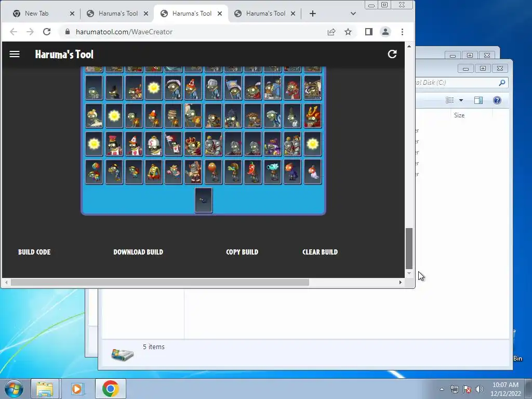The width and height of the screenshot is (532, 399).
Task: Open Explorer help with the question mark icon
Action: click(497, 100)
